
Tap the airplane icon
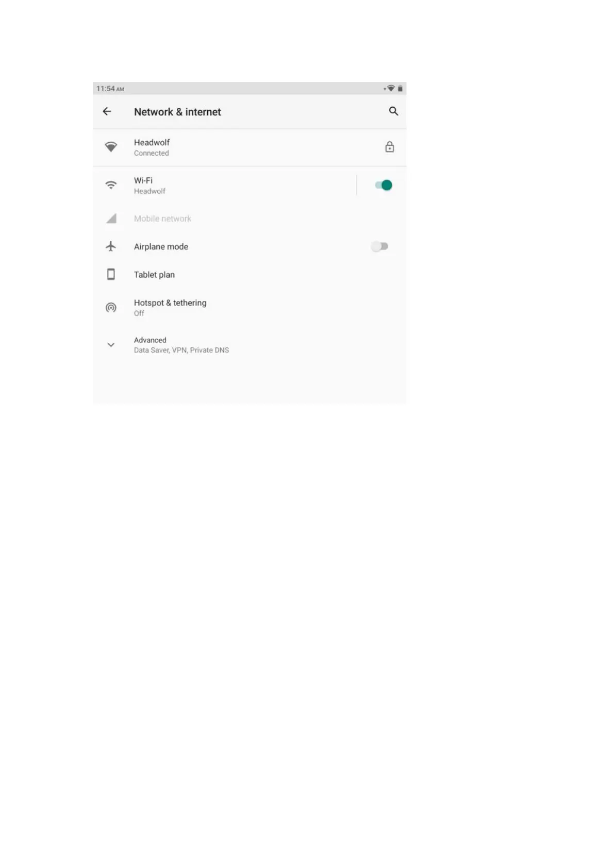111,246
